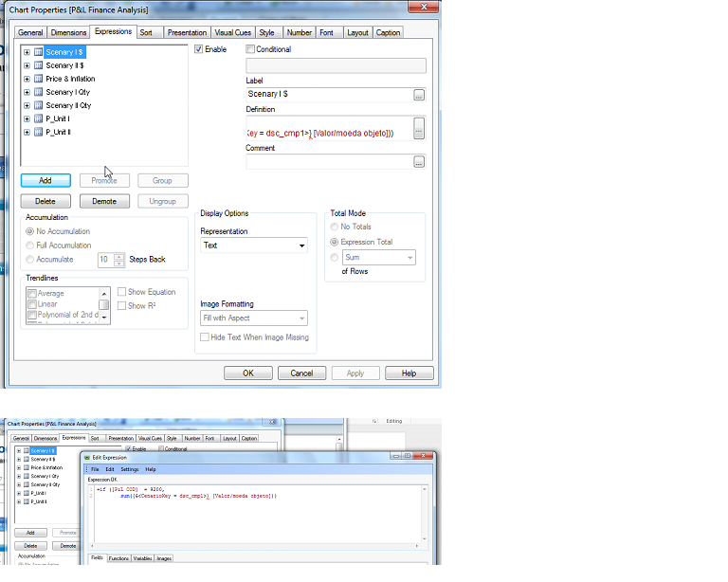Select the Accumulate steps back radio button

click(29, 259)
